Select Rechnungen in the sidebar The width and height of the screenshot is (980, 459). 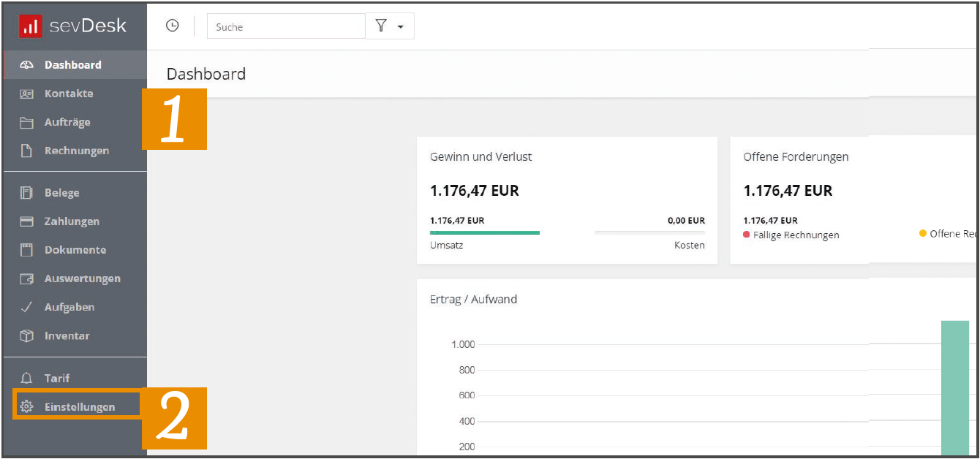click(74, 151)
